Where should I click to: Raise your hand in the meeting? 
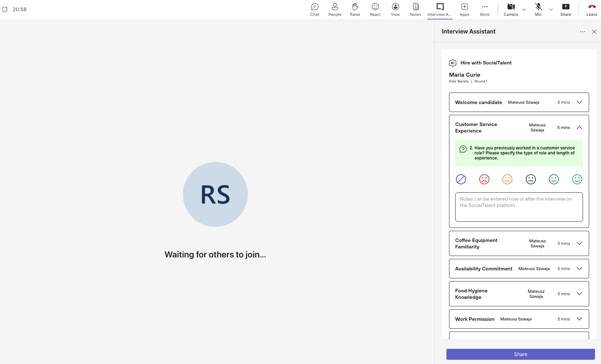[x=355, y=10]
